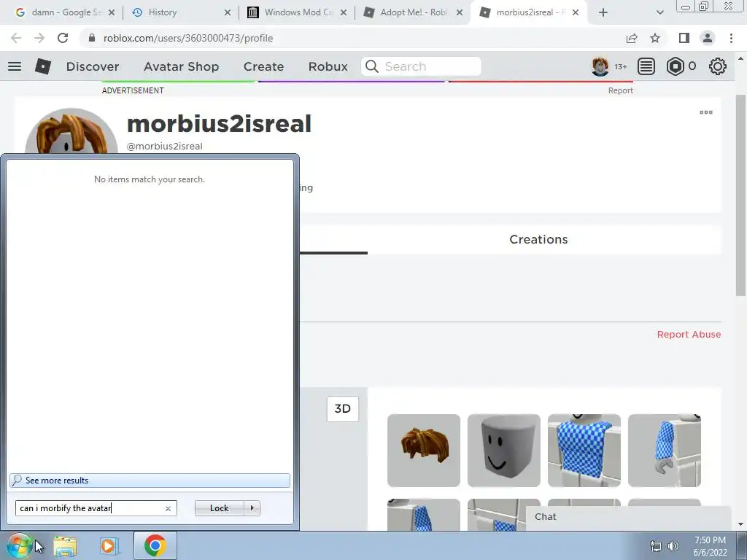Open the Windows Start orb
Screen dimensions: 747x560
tap(19, 545)
